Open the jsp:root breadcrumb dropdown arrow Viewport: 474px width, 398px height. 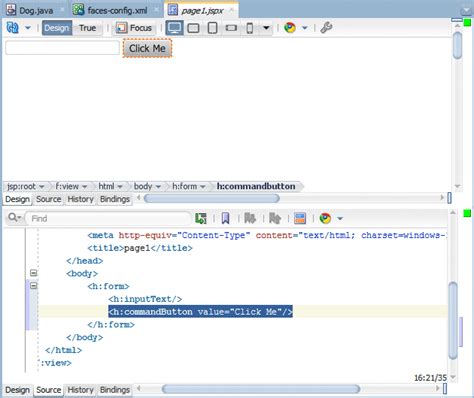click(42, 187)
